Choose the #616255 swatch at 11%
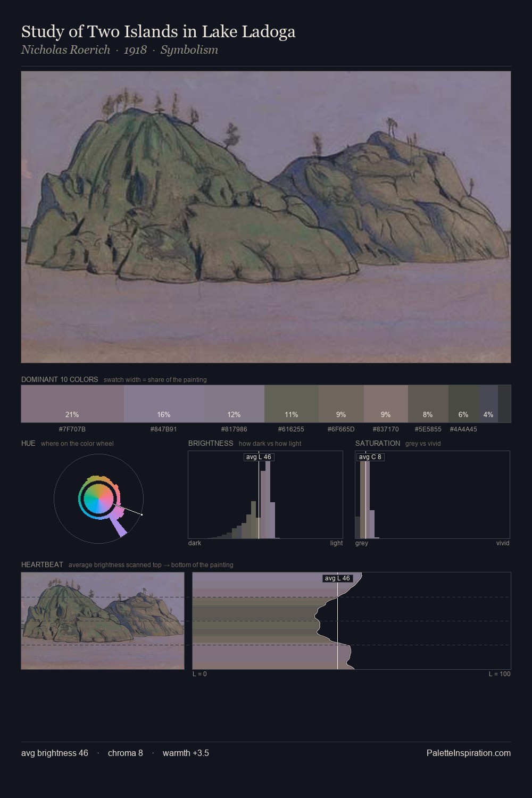 click(x=292, y=404)
